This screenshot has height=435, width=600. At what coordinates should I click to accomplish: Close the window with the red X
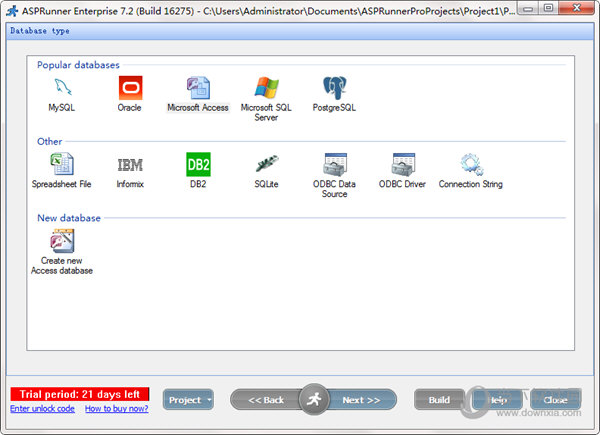pos(577,8)
